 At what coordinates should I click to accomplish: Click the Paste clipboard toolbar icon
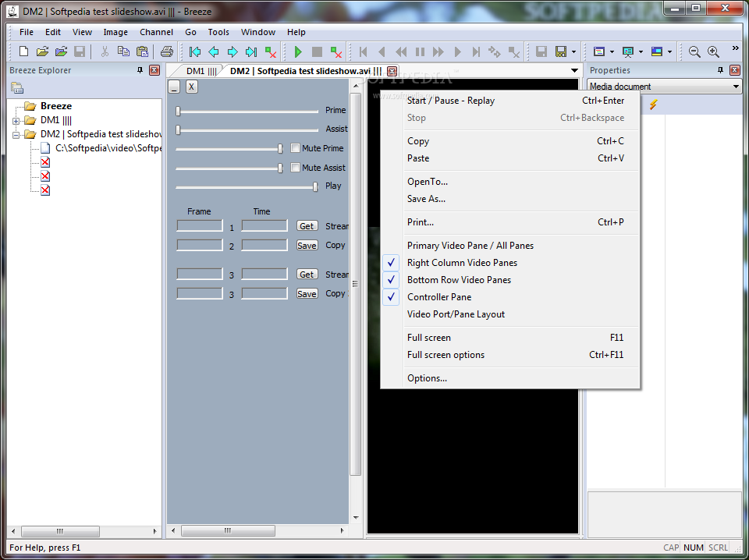[142, 51]
